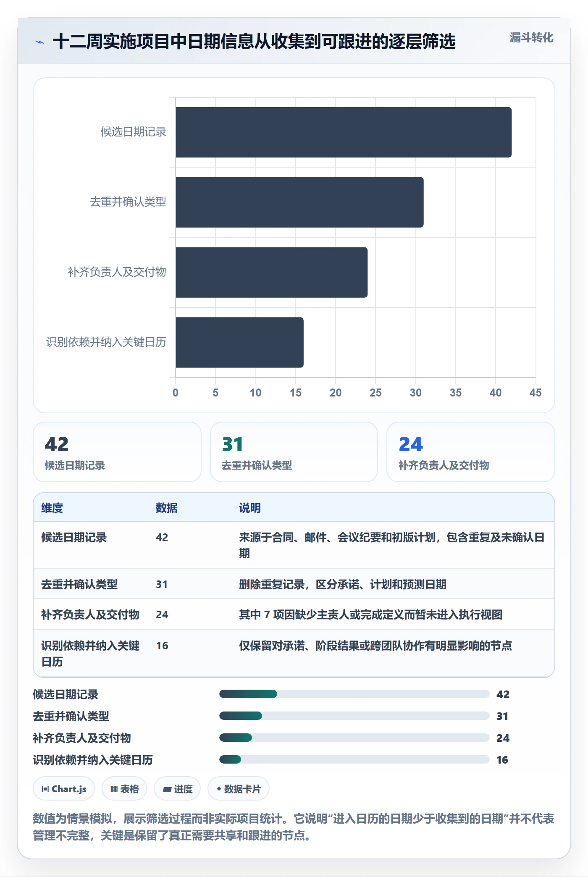The width and height of the screenshot is (588, 877).
Task: Click the 去重并确认类型 table row name
Action: (x=79, y=584)
